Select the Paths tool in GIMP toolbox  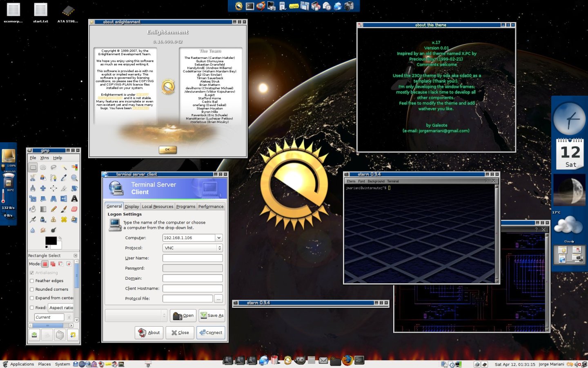click(53, 178)
